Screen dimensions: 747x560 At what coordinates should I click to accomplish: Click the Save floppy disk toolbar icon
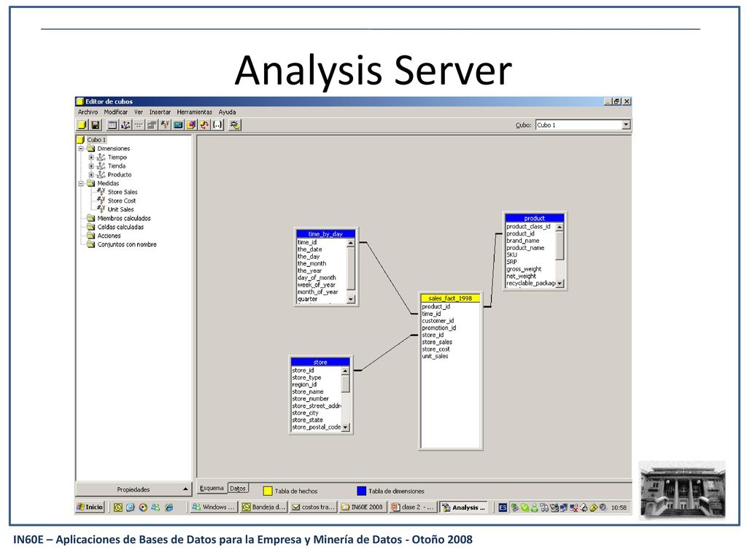coord(96,125)
